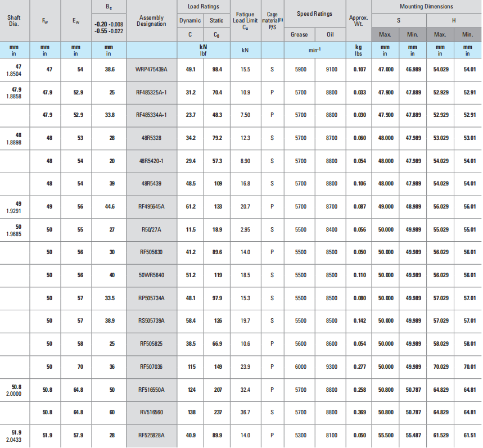Click the Shaft Dia. column header
This screenshot has width=483, height=448.
pos(14,21)
